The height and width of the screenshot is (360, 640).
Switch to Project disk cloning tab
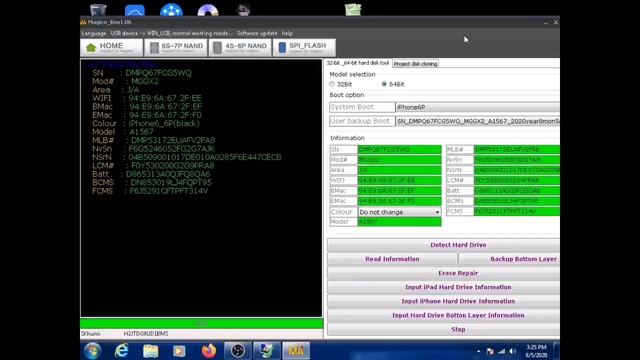point(416,64)
